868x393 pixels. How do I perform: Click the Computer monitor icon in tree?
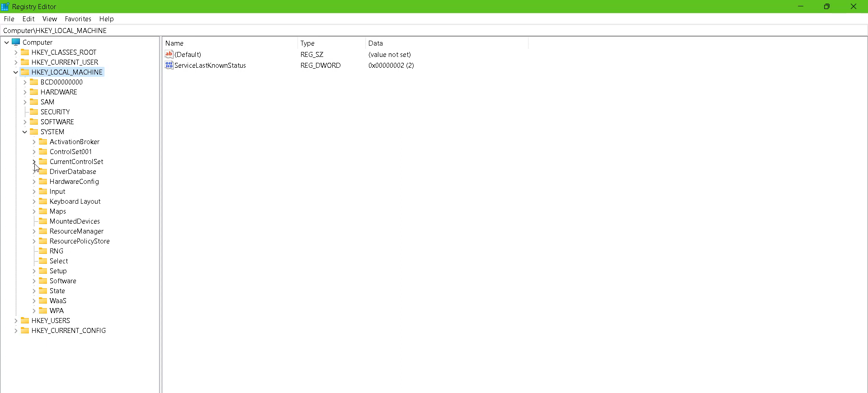[x=16, y=42]
